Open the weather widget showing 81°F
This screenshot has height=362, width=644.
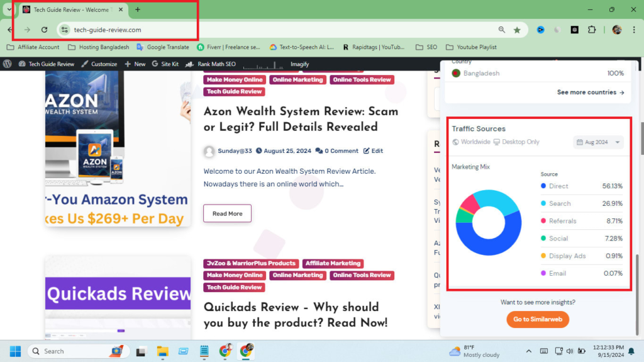pos(474,351)
